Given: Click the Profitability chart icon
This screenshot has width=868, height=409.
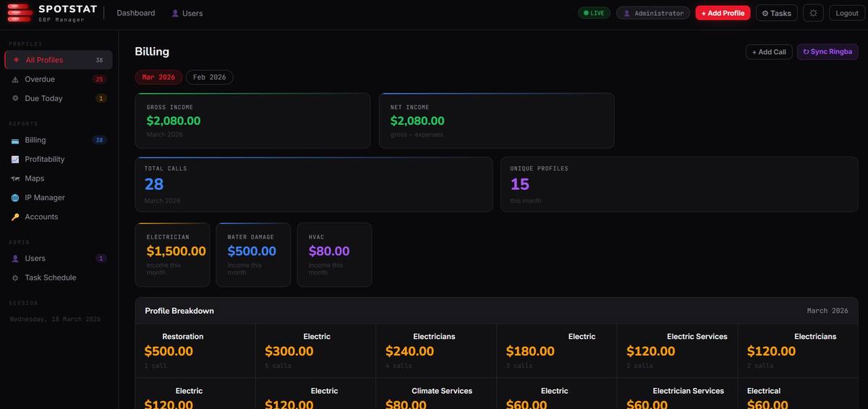Looking at the screenshot, I should pyautogui.click(x=15, y=160).
